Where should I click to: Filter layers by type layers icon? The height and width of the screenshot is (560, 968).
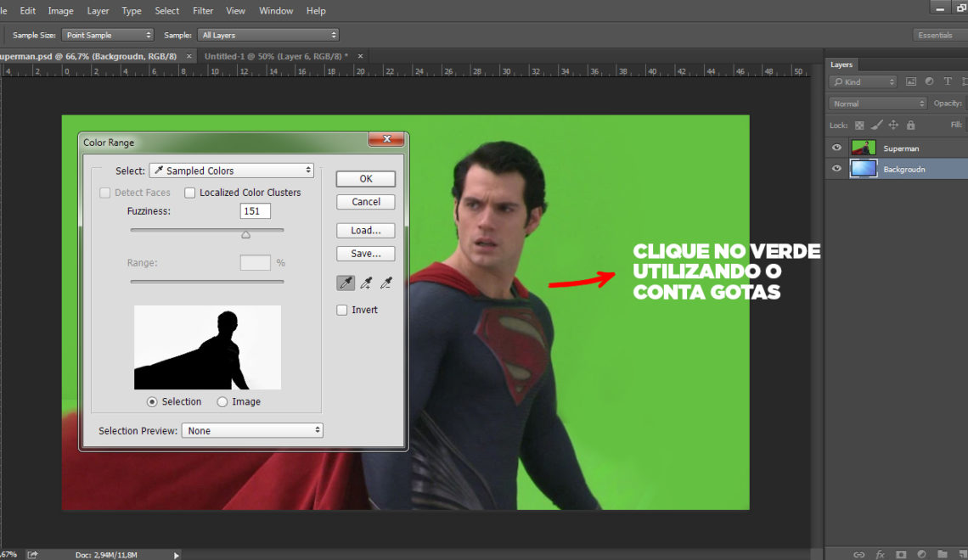(x=948, y=81)
